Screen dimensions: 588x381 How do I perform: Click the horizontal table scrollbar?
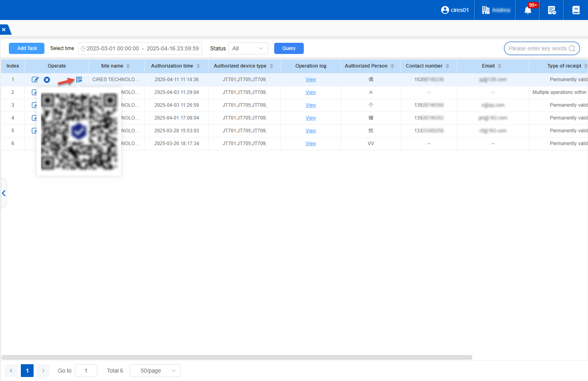[x=237, y=357]
